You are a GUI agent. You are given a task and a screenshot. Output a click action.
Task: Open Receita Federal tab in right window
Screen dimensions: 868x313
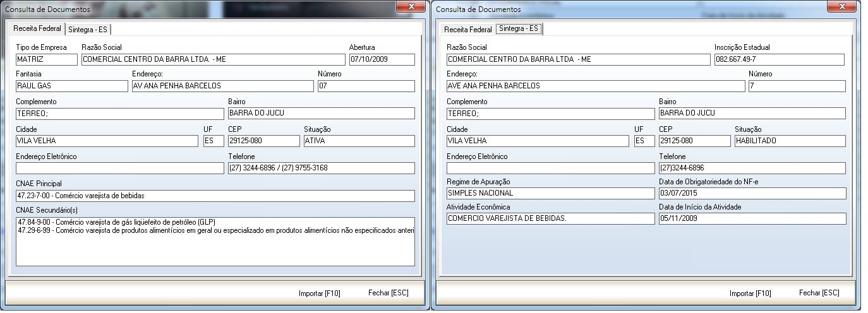click(467, 30)
